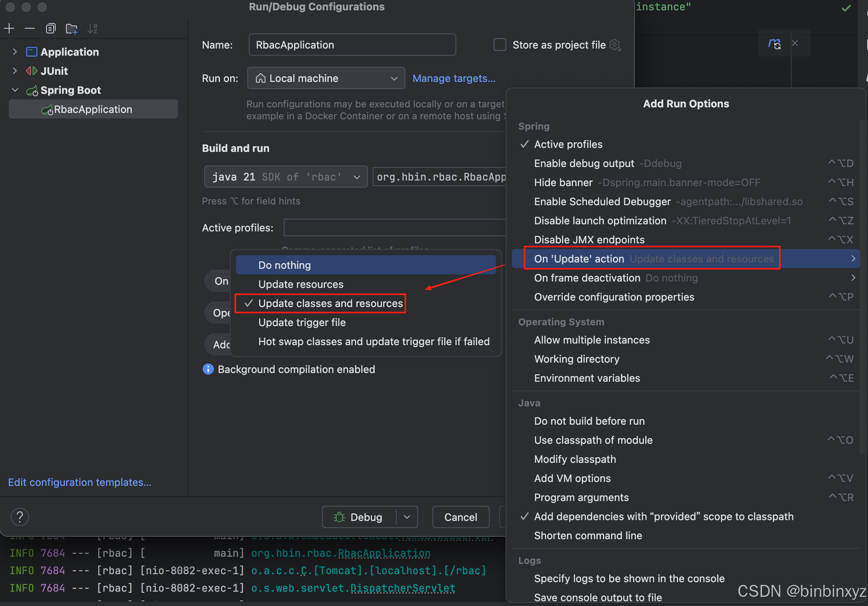
Task: Select Disable JMX endpoints option
Action: (x=686, y=240)
